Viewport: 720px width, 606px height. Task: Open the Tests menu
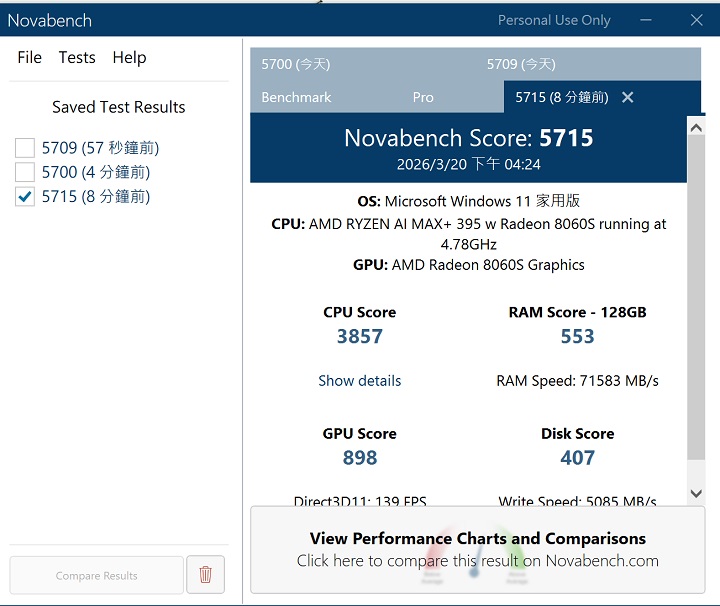coord(77,58)
